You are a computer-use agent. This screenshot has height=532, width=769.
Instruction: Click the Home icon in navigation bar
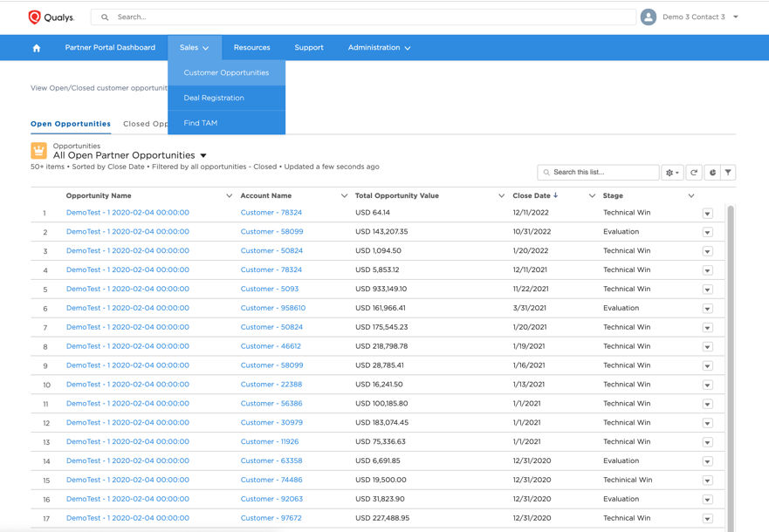(x=37, y=48)
